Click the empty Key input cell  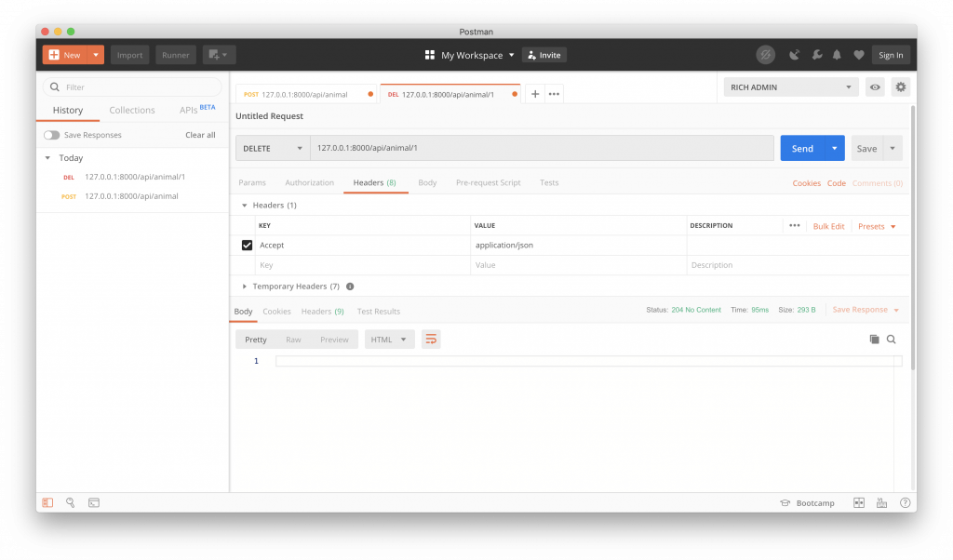pyautogui.click(x=363, y=265)
